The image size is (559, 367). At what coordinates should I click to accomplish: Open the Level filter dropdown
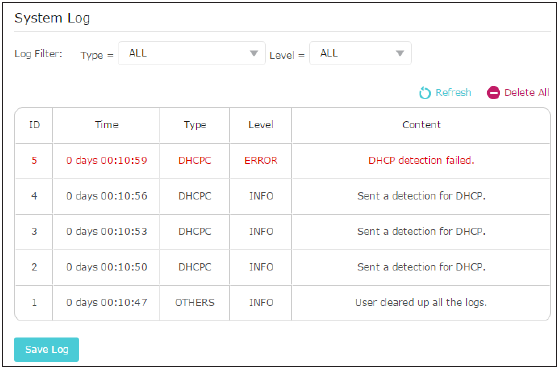pos(360,53)
